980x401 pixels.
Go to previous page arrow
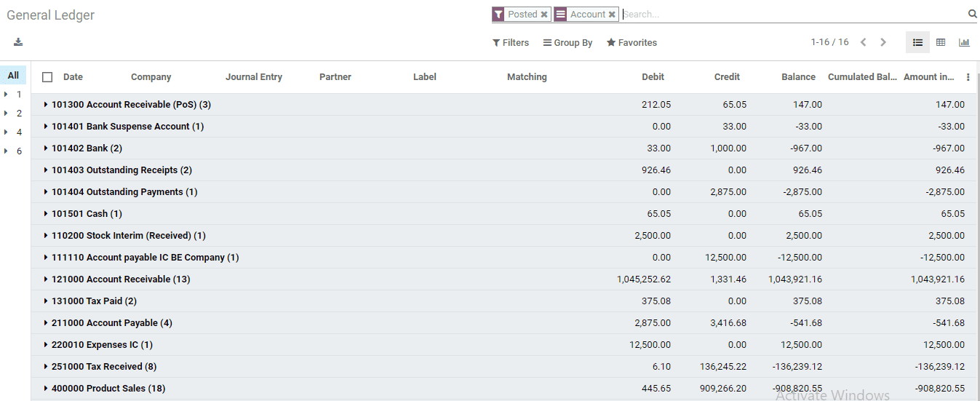864,42
